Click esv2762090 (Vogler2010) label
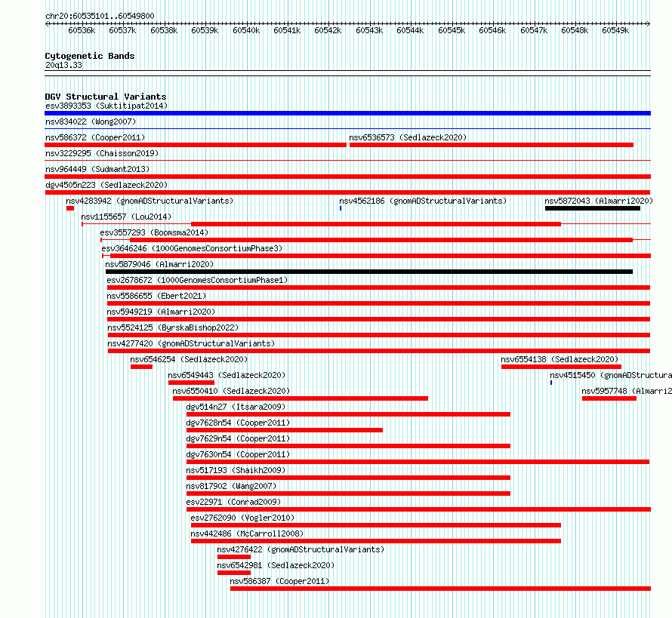This screenshot has height=618, width=672. [x=242, y=518]
